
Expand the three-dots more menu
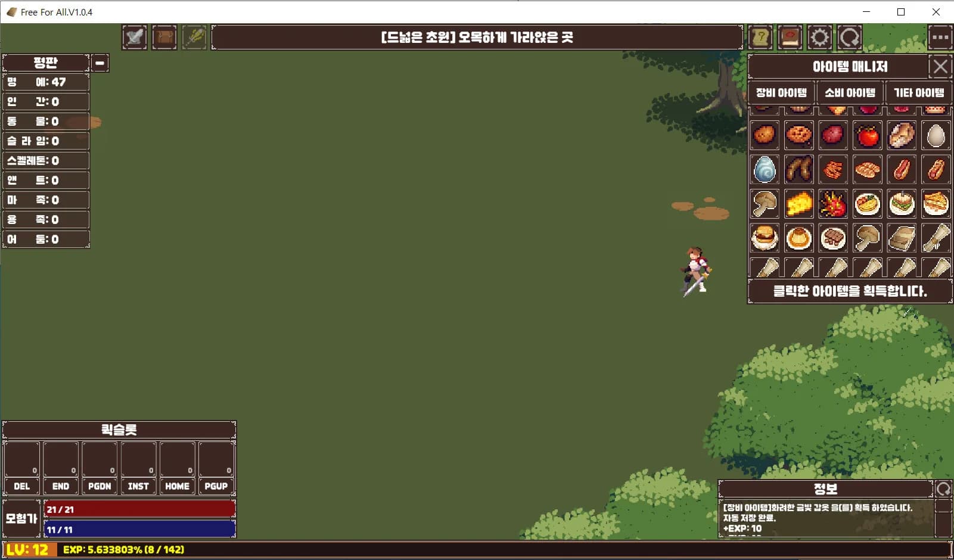(x=940, y=38)
